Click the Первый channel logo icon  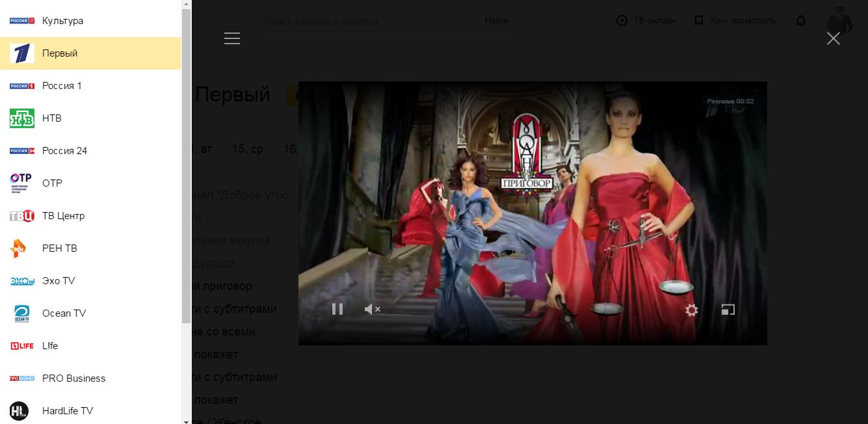click(x=22, y=53)
